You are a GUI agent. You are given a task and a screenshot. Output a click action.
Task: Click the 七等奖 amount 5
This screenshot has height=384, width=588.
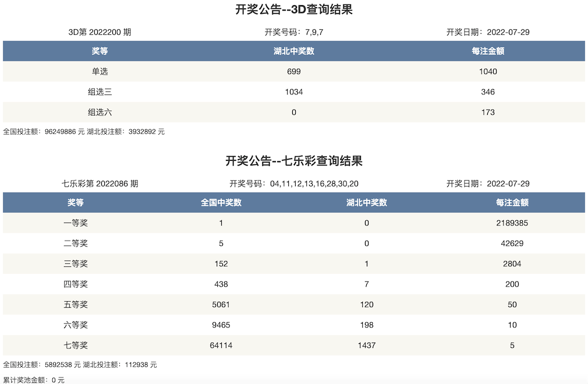(512, 346)
